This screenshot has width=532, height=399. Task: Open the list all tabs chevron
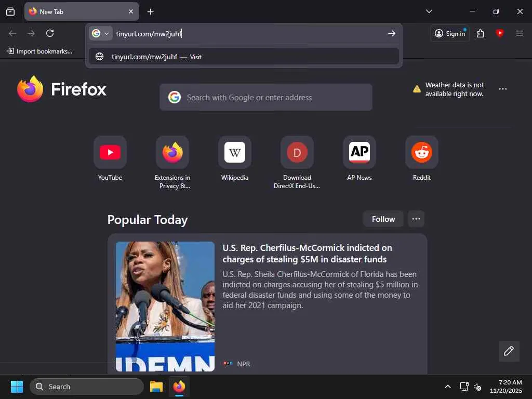click(429, 11)
